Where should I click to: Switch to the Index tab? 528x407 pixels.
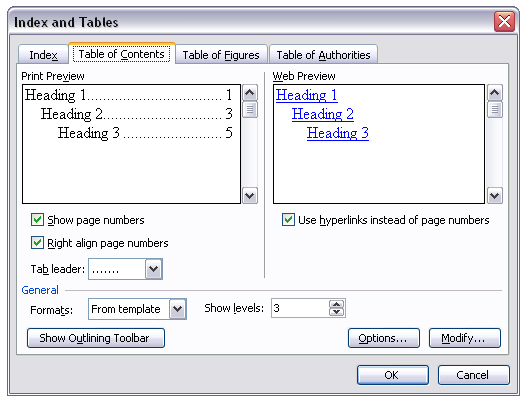pyautogui.click(x=43, y=55)
